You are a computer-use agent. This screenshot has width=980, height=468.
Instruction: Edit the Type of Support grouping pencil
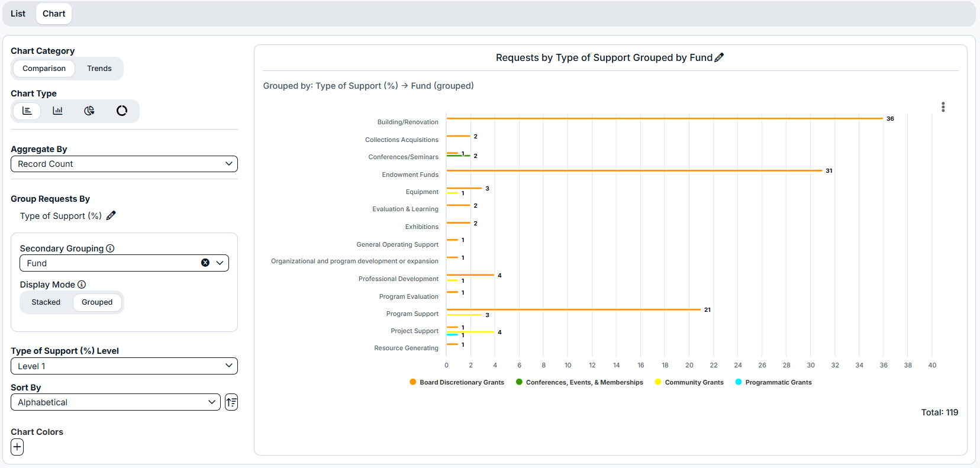point(111,215)
